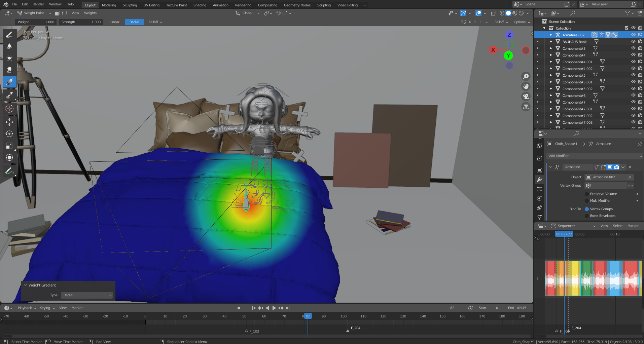
Task: Expand Armature.002 in outliner
Action: point(551,35)
